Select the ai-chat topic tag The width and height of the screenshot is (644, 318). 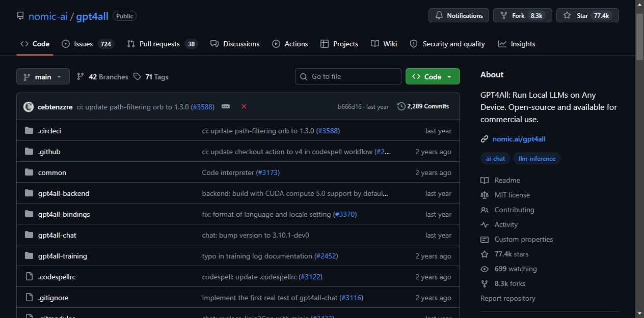pos(495,159)
